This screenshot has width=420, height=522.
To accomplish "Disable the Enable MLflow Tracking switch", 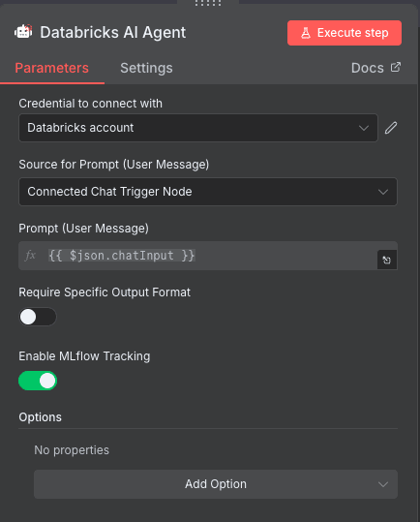I will pyautogui.click(x=38, y=381).
